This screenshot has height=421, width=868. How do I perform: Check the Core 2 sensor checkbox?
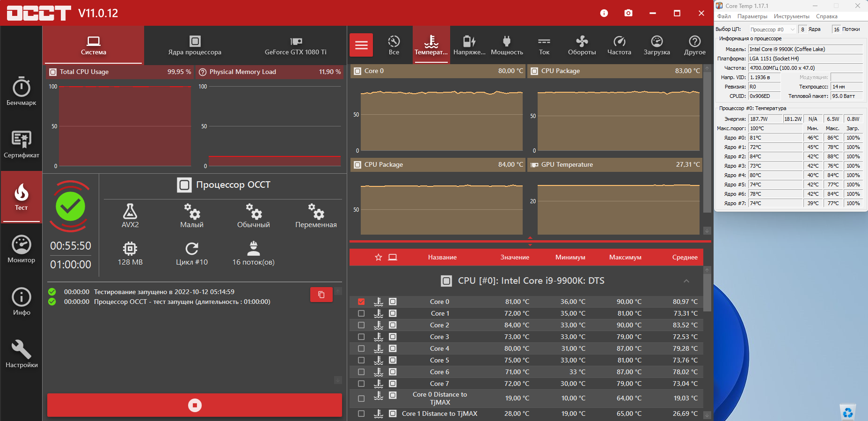click(x=361, y=325)
